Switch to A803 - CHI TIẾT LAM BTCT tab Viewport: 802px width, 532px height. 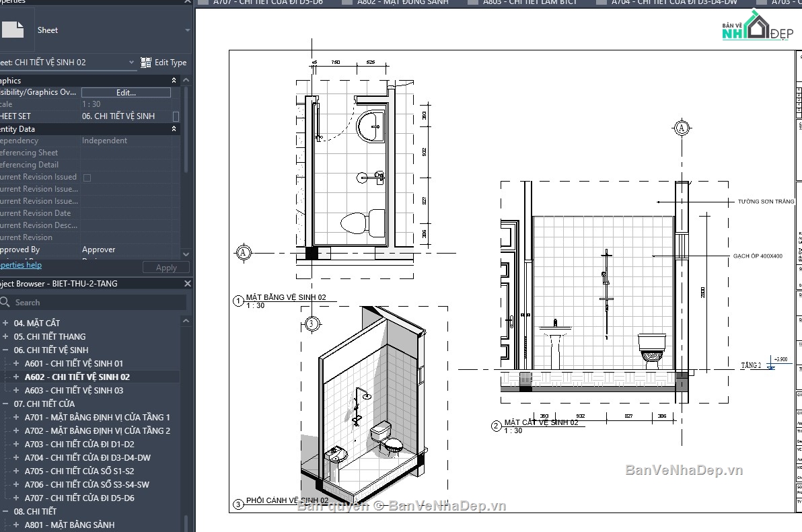(x=530, y=3)
